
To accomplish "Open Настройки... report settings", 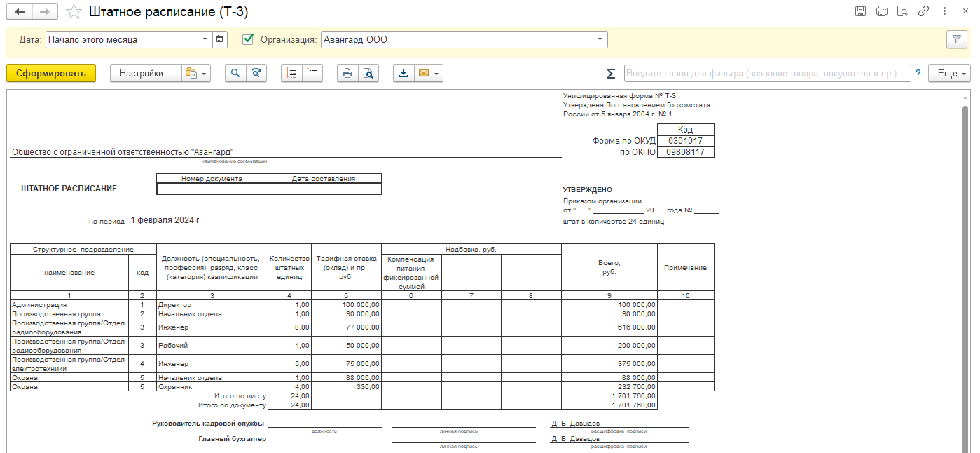I will coord(146,73).
